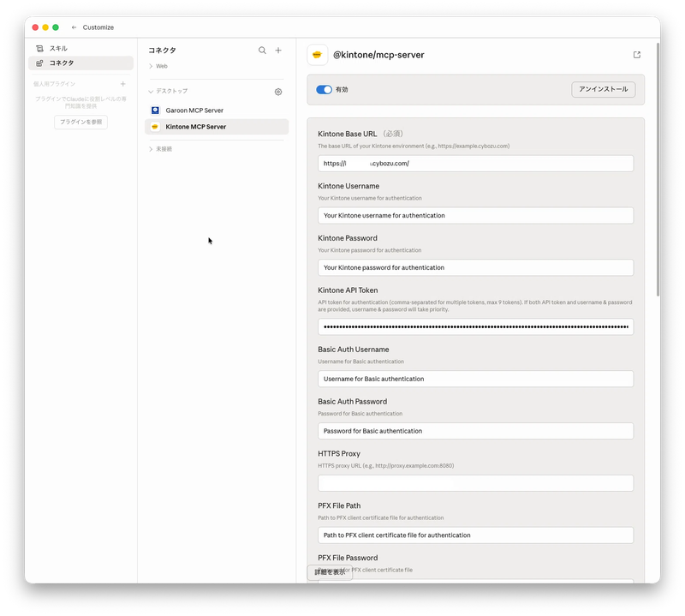
Task: Collapse the デスクトップ group
Action: coord(168,91)
